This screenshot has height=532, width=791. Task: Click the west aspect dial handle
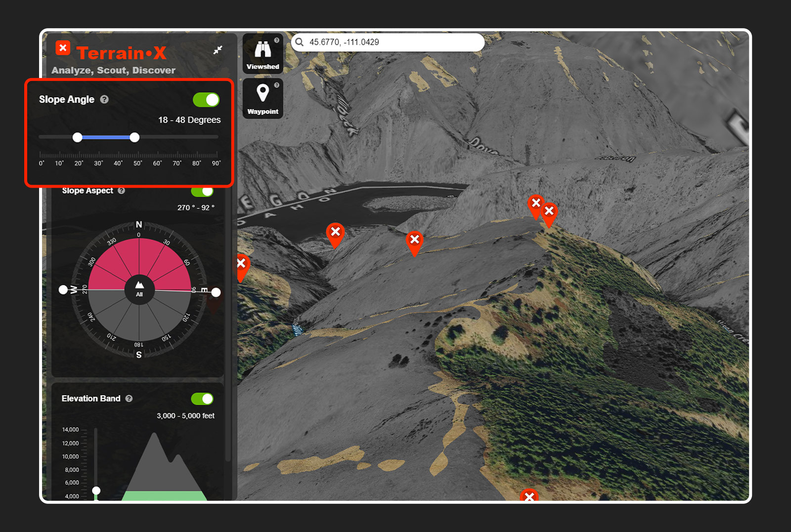coord(63,289)
